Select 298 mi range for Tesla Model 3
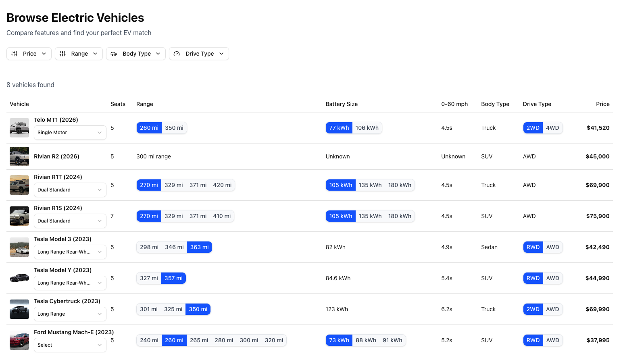Viewport: 625px width, 364px height. point(149,247)
